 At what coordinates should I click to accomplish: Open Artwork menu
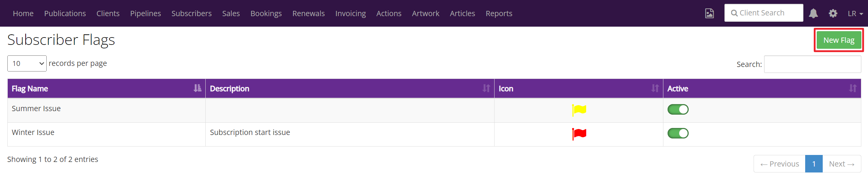click(426, 13)
